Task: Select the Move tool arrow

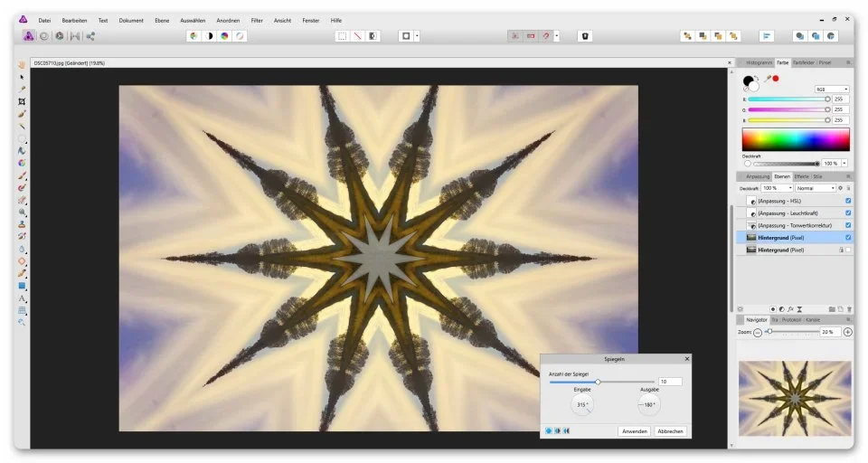Action: tap(22, 77)
